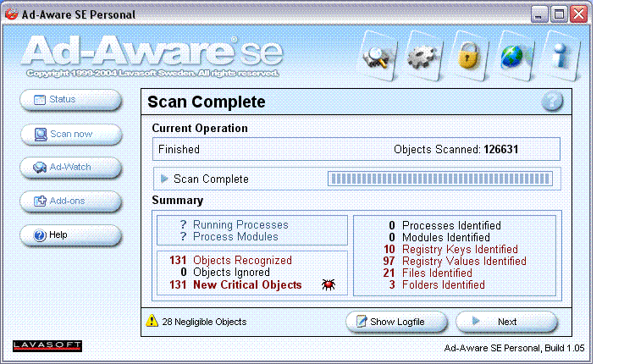Click the Ad-Aware SE Personal Build 1.05 text

point(514,348)
